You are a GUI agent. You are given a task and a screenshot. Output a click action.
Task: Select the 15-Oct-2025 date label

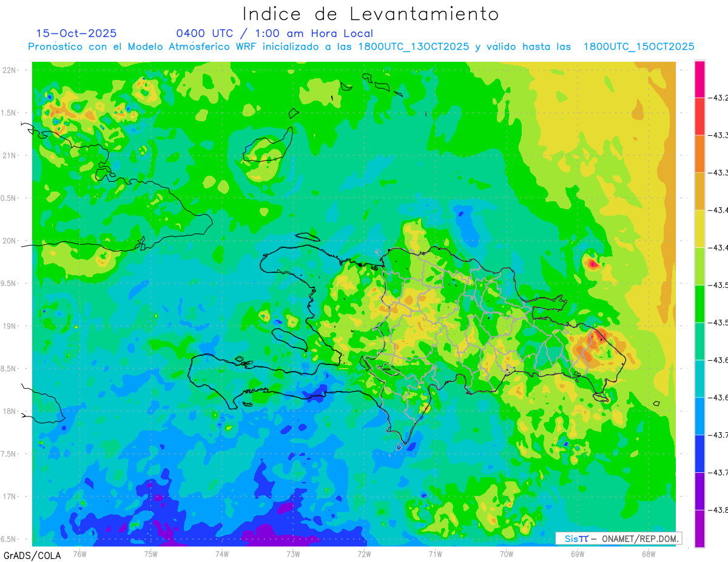76,33
